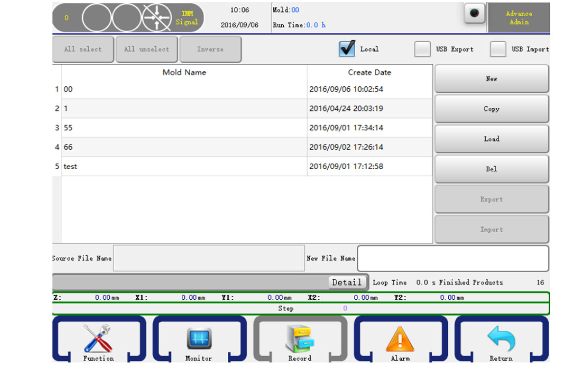This screenshot has width=588, height=365.
Task: Enable the USB Import checkbox
Action: (x=498, y=49)
